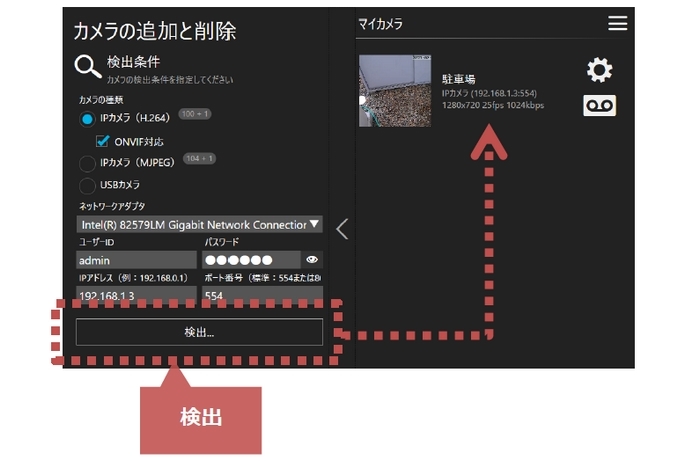Choose the USBカメラ radio option

click(x=87, y=185)
